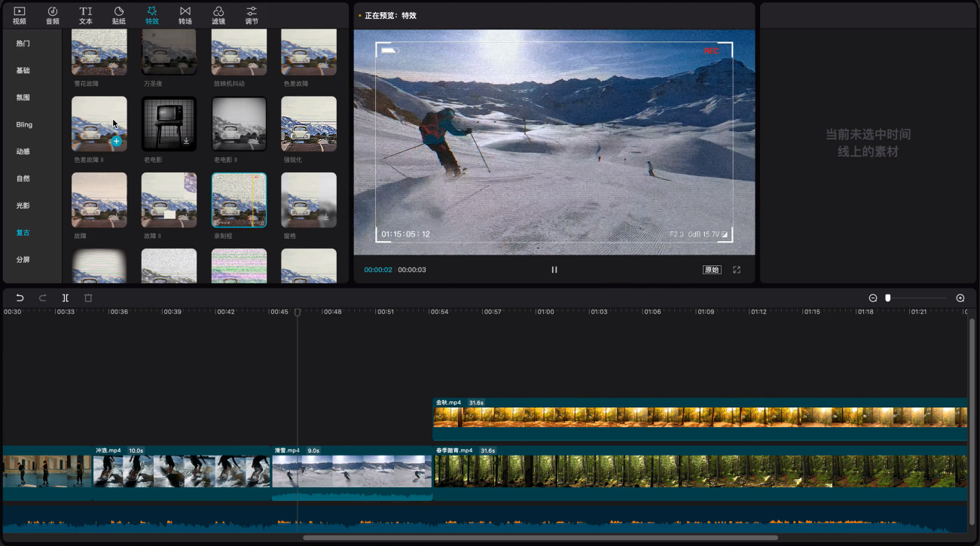
Task: Enter fullscreen preview mode
Action: coord(737,270)
